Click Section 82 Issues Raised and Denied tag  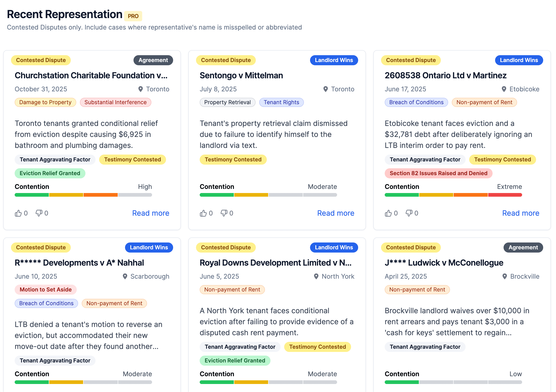point(438,173)
